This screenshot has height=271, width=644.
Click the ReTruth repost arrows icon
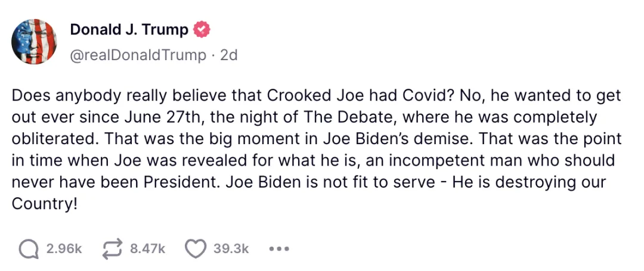point(112,249)
